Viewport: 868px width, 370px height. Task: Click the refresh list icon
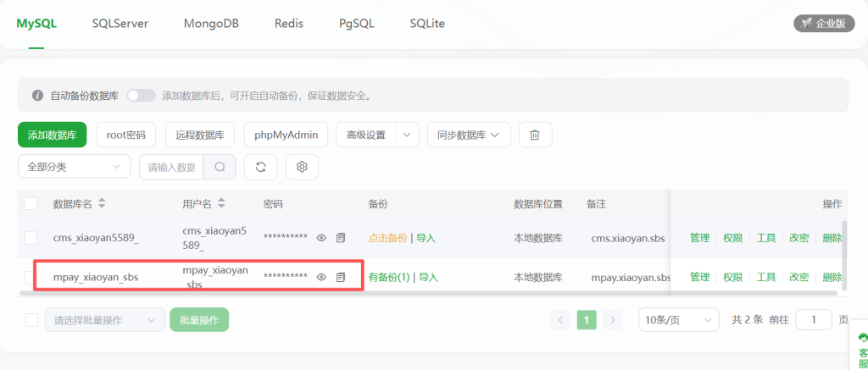pyautogui.click(x=260, y=167)
